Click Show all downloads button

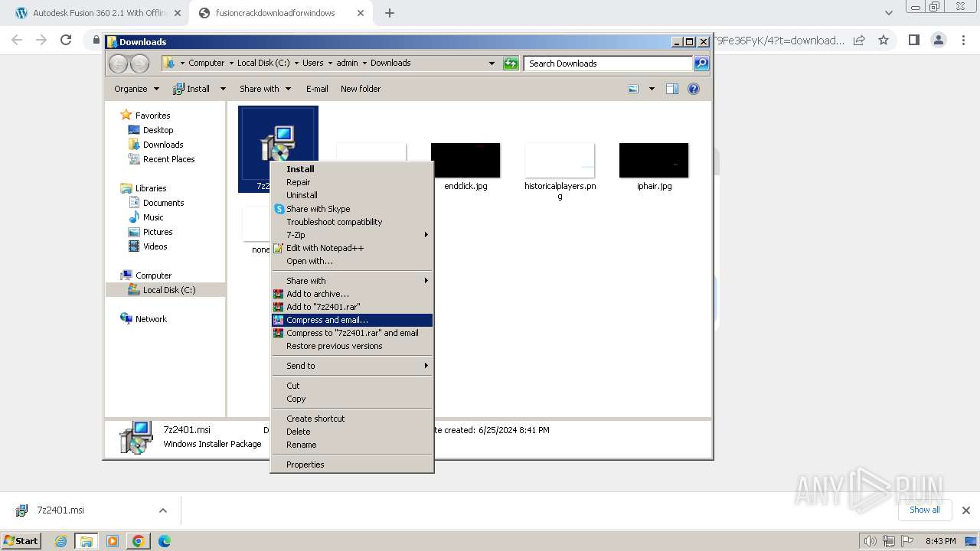click(x=925, y=510)
